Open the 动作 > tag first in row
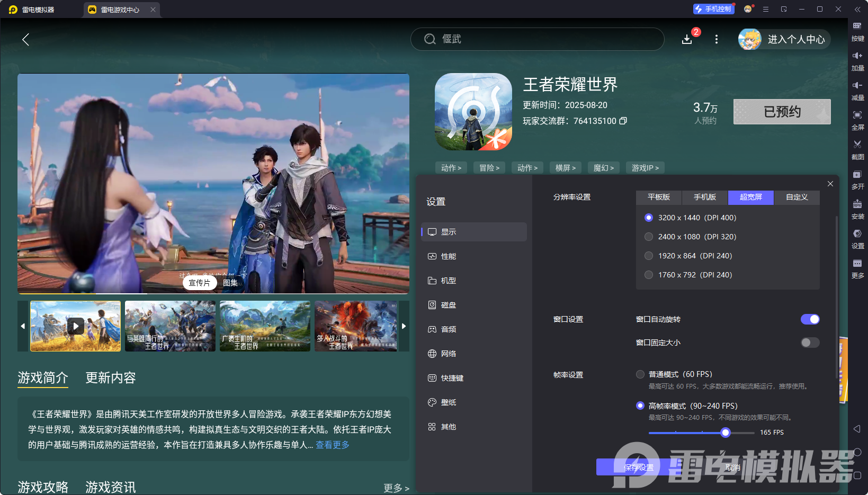The width and height of the screenshot is (868, 495). (451, 168)
